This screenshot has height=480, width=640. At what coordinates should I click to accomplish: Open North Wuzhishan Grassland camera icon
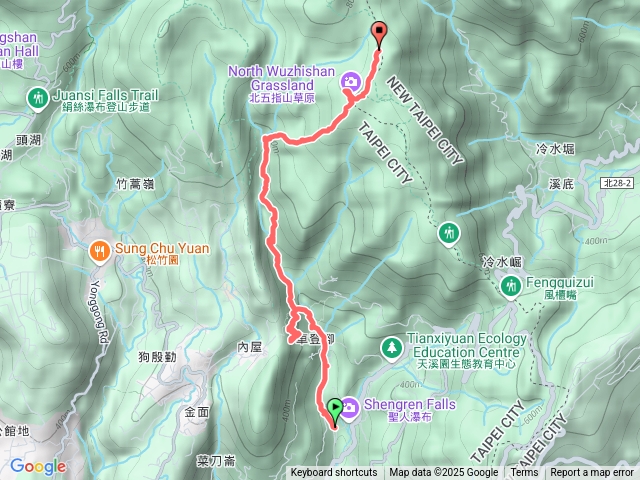351,83
